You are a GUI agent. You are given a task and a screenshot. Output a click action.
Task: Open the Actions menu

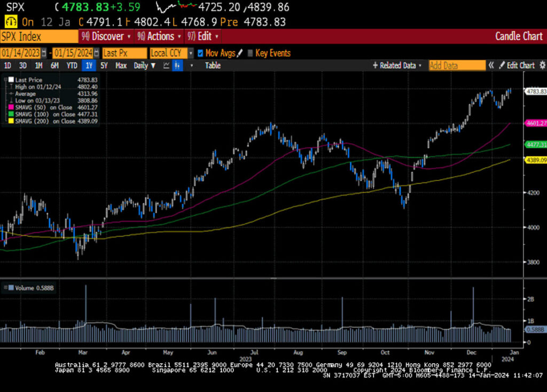pyautogui.click(x=158, y=37)
